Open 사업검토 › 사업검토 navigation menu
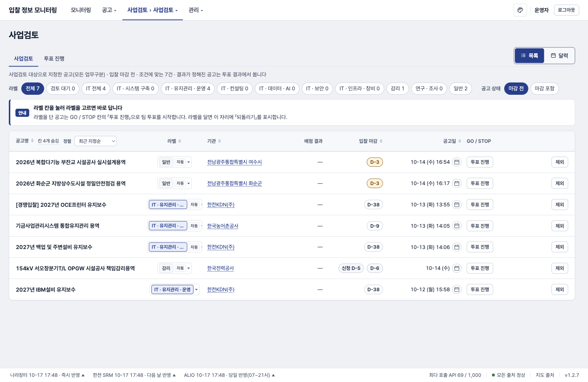The image size is (588, 382). coord(153,10)
